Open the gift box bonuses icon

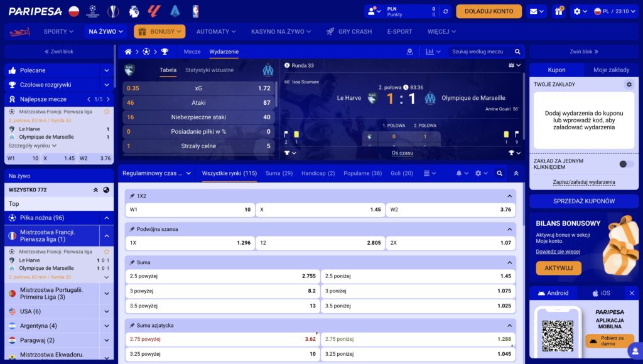coord(559,11)
